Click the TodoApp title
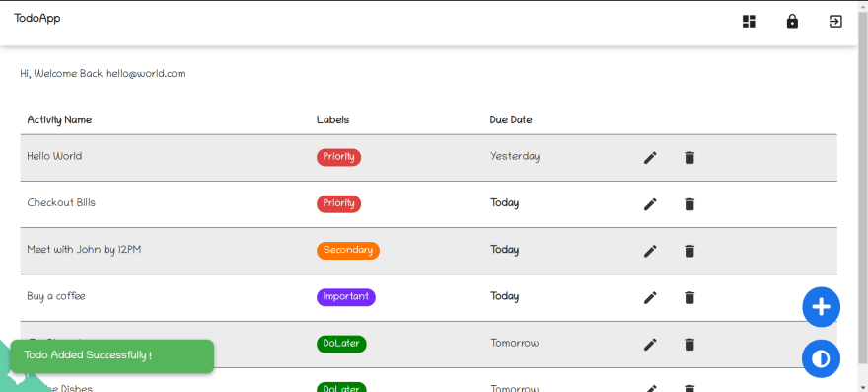 tap(37, 19)
